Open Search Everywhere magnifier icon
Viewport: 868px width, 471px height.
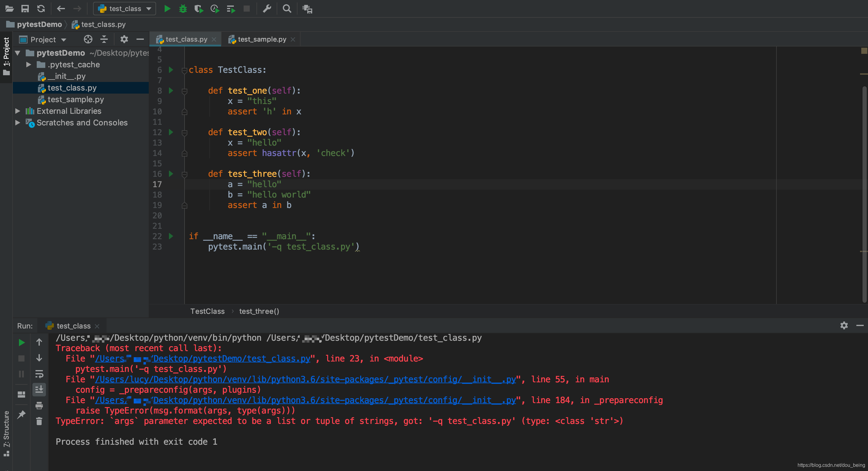287,9
